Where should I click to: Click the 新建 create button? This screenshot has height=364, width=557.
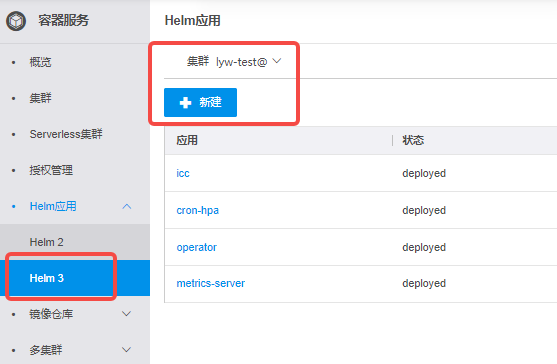[200, 102]
